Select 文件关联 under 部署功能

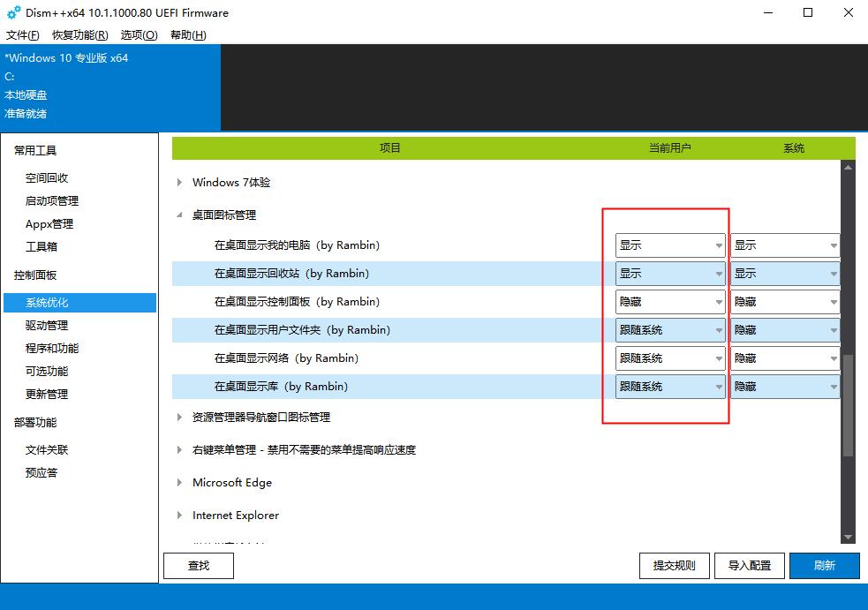(47, 449)
